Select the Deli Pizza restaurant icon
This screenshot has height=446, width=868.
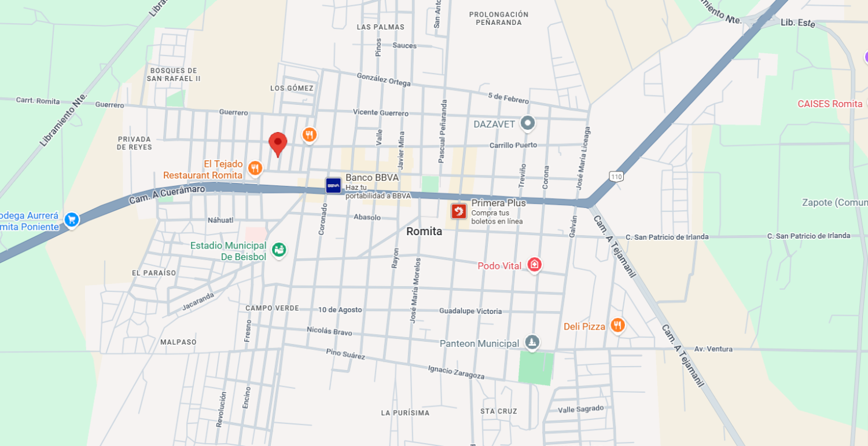tap(617, 326)
